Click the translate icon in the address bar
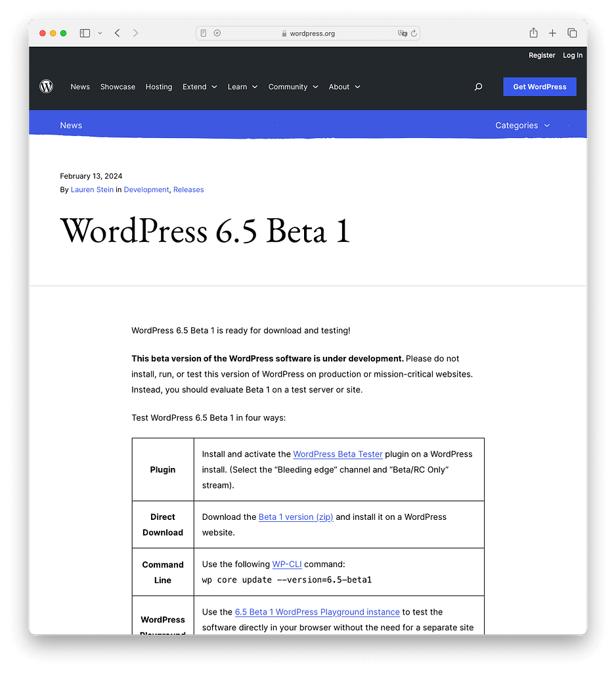Viewport: 616px width, 673px height. [403, 33]
